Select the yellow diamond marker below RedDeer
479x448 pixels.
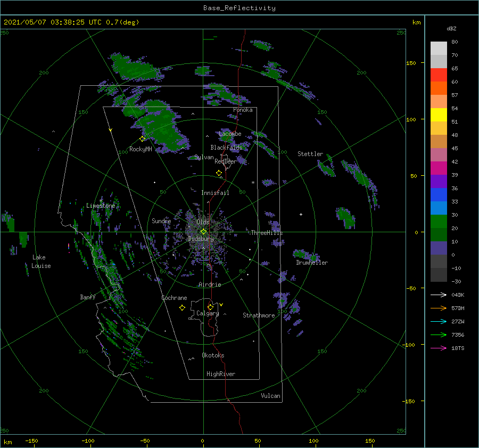[219, 173]
